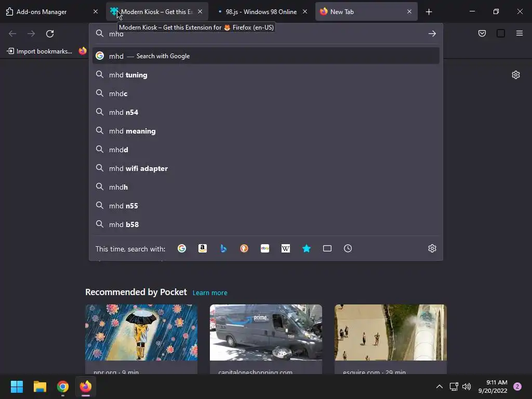Screen dimensions: 532x399
Task: Search this time with Amazon
Action: 203,248
